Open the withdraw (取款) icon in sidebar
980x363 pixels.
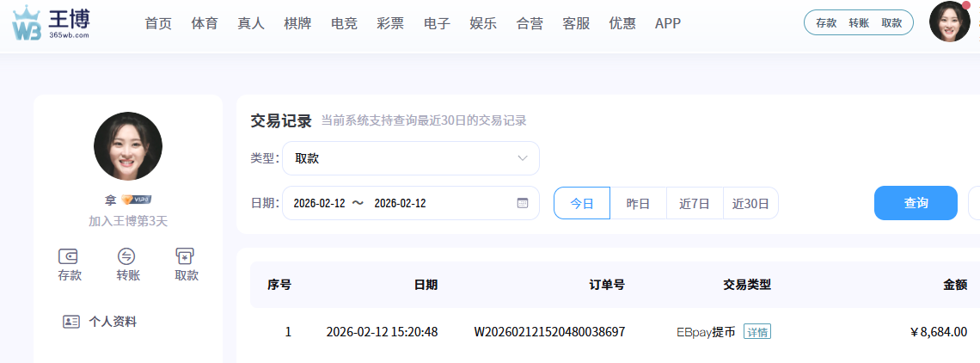(186, 256)
